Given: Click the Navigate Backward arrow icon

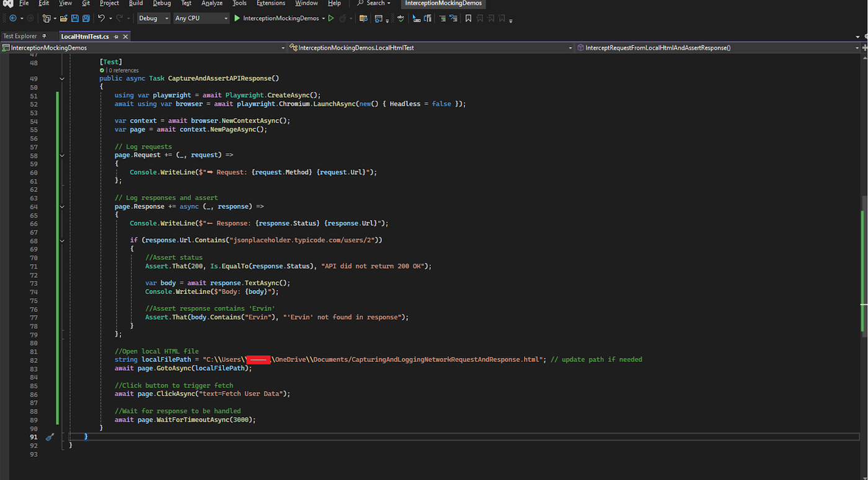Looking at the screenshot, I should tap(13, 19).
